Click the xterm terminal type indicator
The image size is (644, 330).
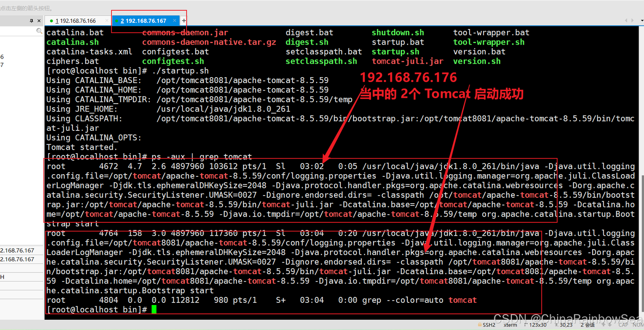510,325
